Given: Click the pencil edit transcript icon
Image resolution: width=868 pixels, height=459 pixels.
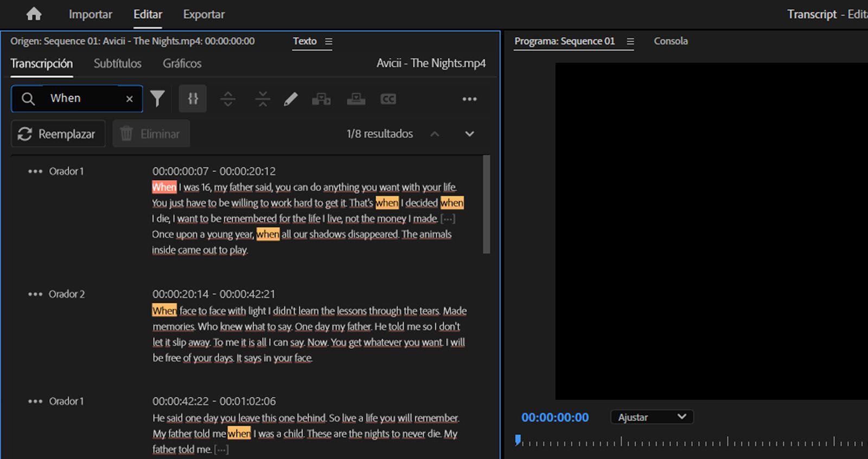Looking at the screenshot, I should 291,99.
